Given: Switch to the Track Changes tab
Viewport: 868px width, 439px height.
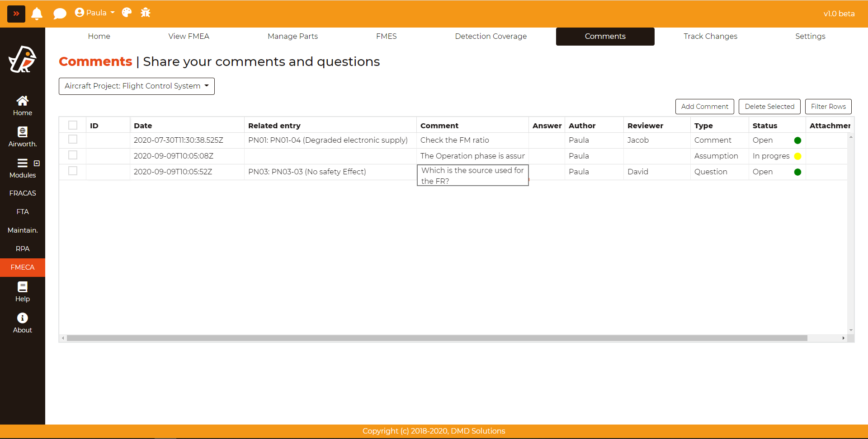Looking at the screenshot, I should [710, 36].
